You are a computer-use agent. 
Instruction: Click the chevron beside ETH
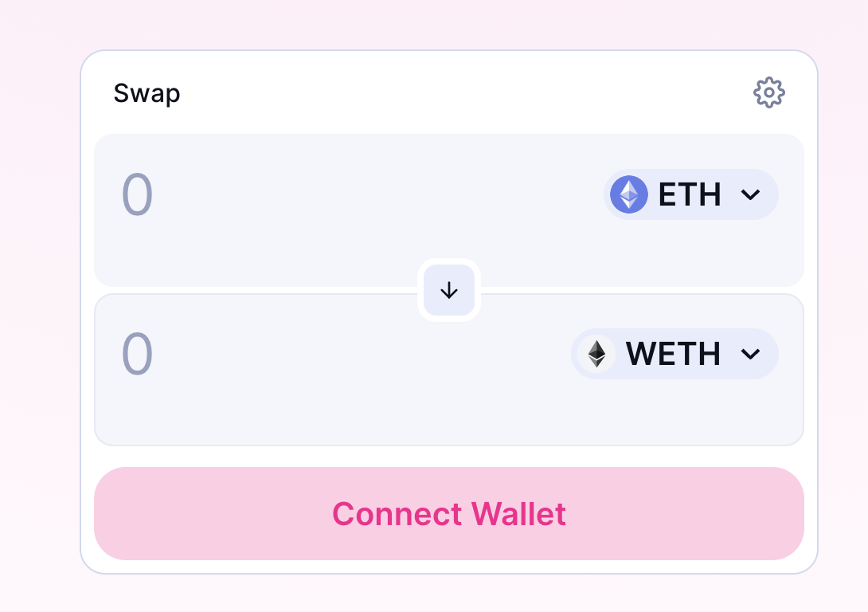pos(749,194)
